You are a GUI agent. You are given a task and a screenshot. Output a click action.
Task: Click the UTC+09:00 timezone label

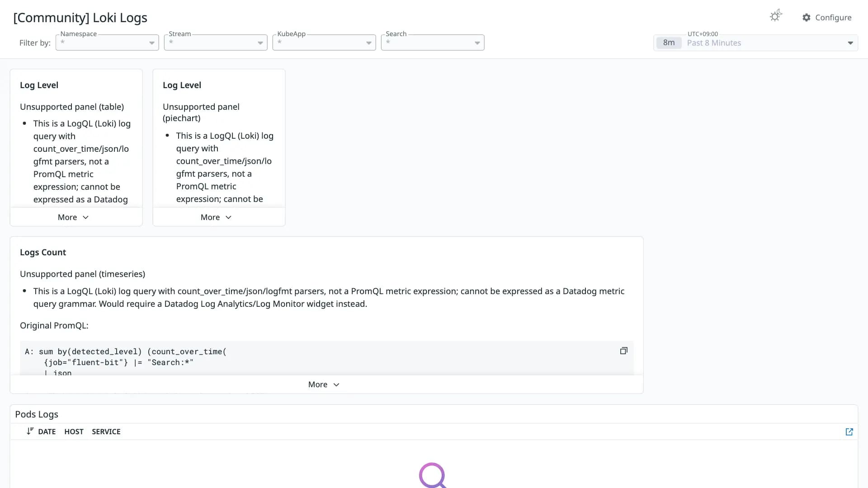[703, 34]
